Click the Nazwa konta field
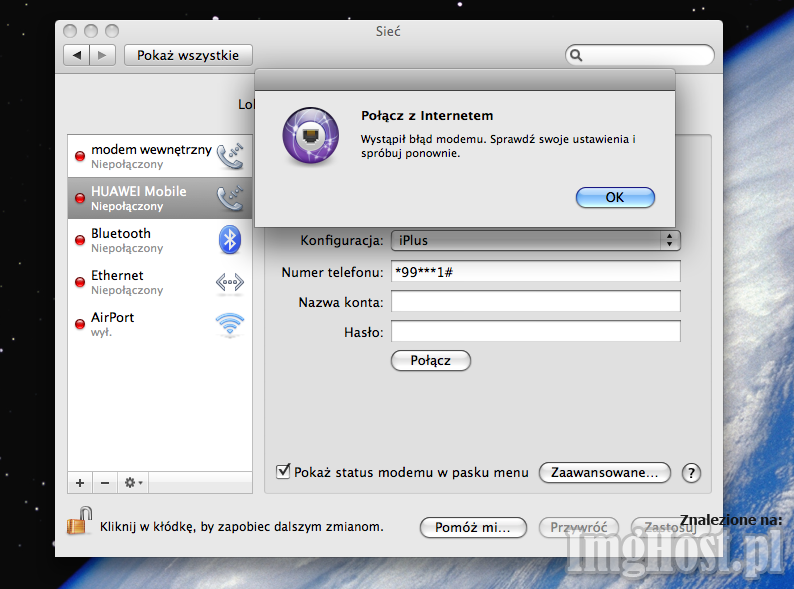 (536, 302)
